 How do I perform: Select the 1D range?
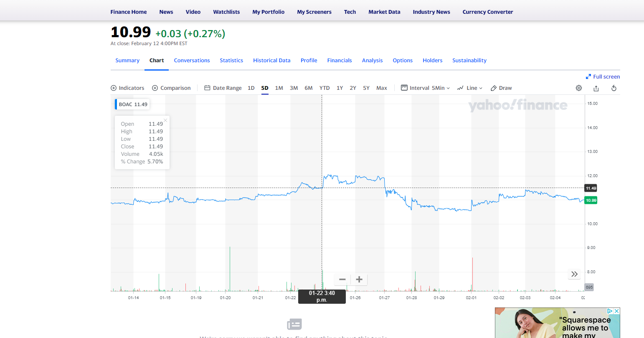coord(251,88)
